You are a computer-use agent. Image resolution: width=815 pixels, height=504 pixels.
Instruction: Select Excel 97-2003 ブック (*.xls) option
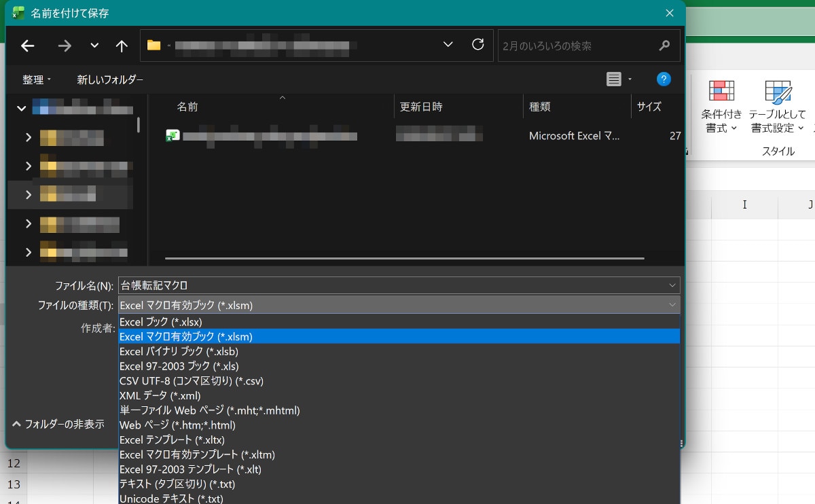point(179,366)
